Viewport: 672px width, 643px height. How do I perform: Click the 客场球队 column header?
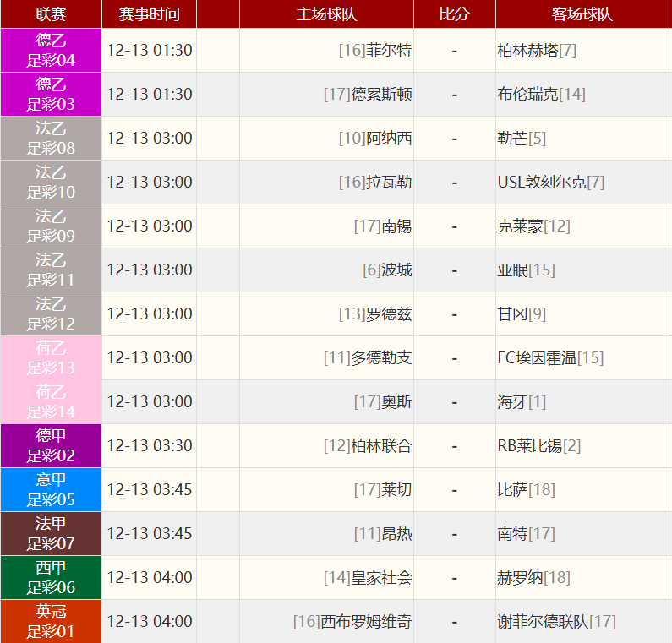pos(582,14)
